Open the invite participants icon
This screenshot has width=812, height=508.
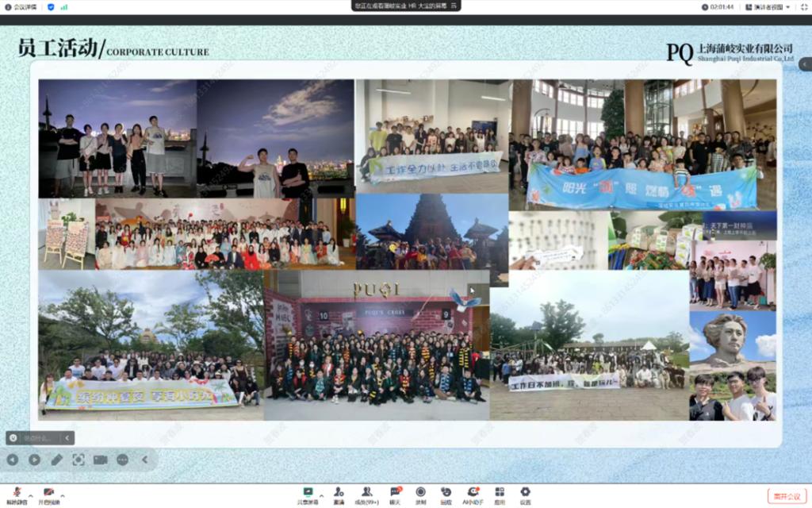339,493
